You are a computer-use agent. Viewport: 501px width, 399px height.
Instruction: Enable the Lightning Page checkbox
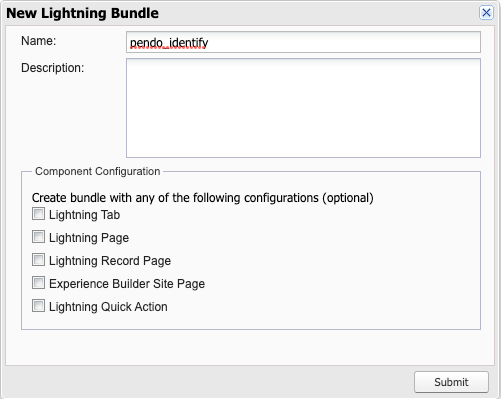pos(38,237)
